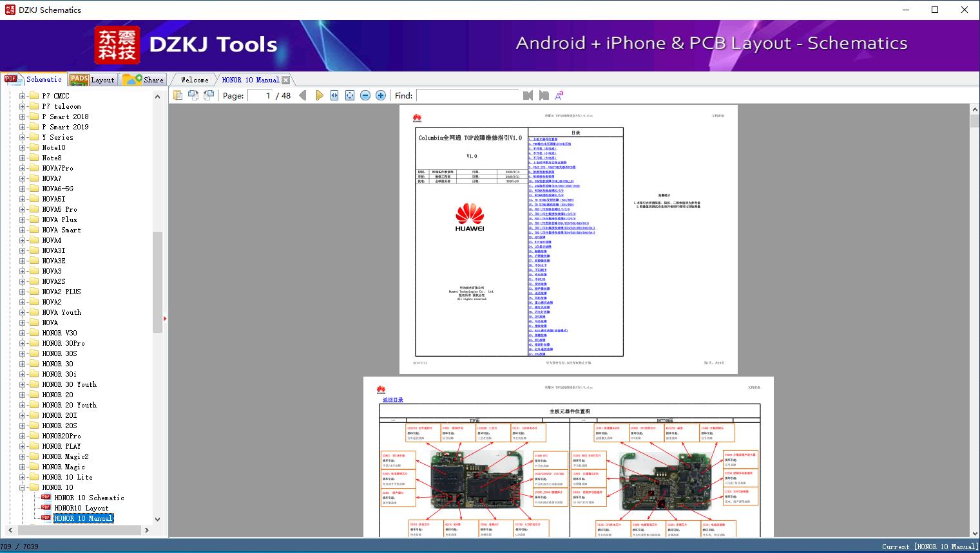This screenshot has height=553, width=980.
Task: Open the Share tab
Action: click(x=143, y=80)
